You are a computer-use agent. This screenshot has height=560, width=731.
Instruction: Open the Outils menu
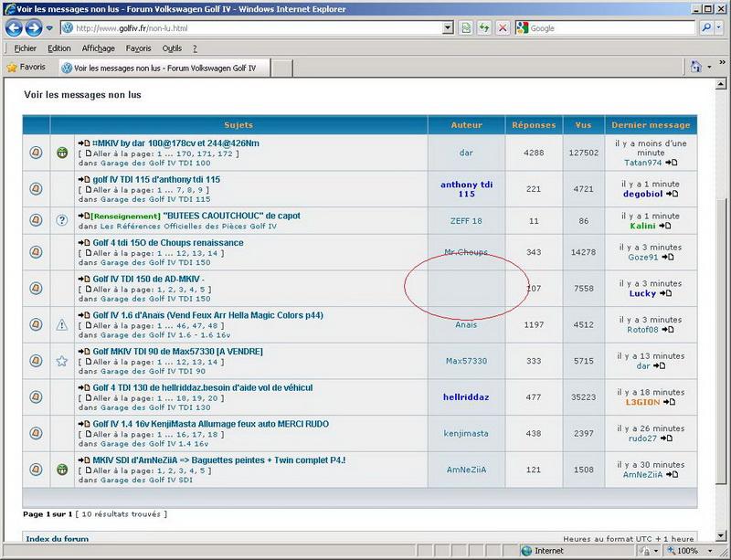[172, 48]
